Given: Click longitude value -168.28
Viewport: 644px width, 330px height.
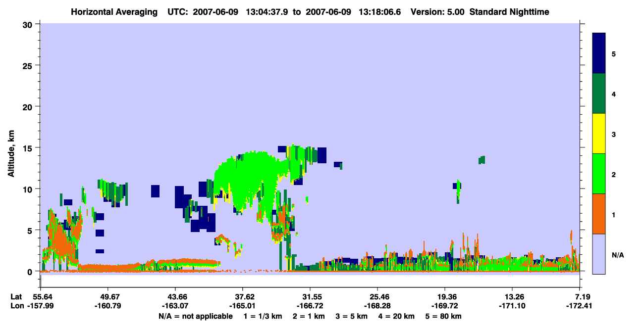Looking at the screenshot, I should click(x=377, y=306).
